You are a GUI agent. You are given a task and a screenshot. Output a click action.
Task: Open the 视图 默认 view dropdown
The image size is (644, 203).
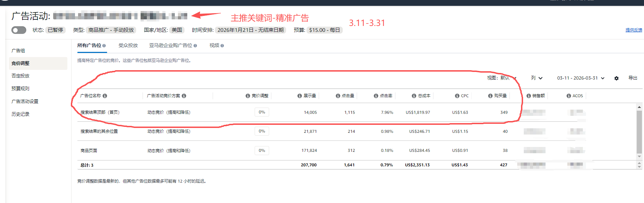502,78
